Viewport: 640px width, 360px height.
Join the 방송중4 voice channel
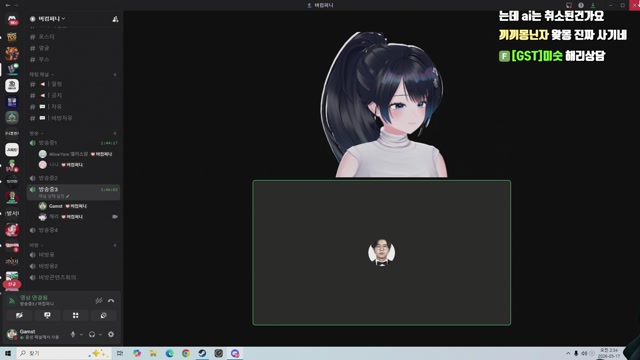73,230
